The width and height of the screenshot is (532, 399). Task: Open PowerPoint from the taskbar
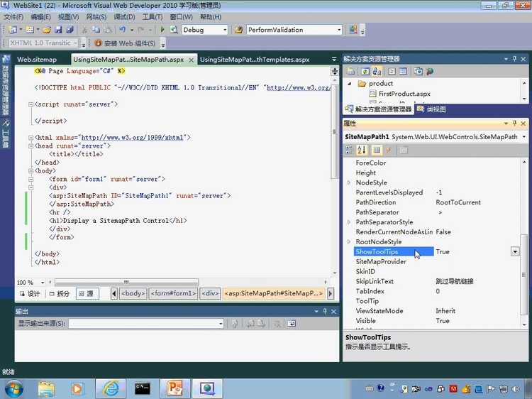174,388
